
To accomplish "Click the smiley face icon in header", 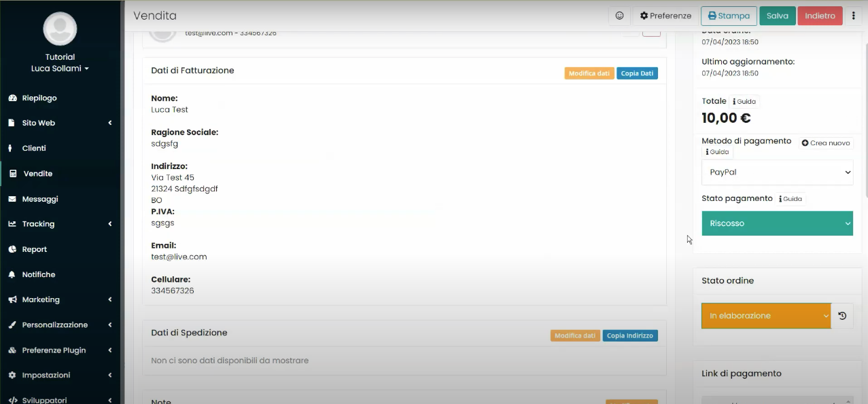I will pyautogui.click(x=619, y=16).
